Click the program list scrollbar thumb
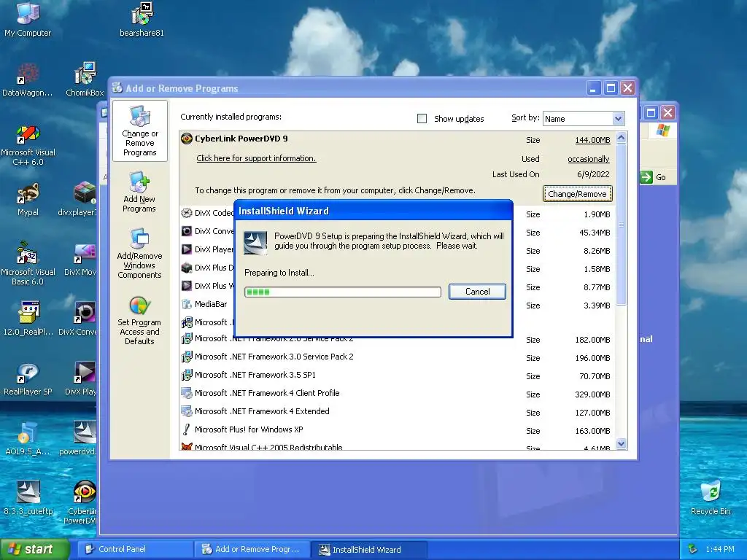The image size is (747, 560). tap(621, 224)
